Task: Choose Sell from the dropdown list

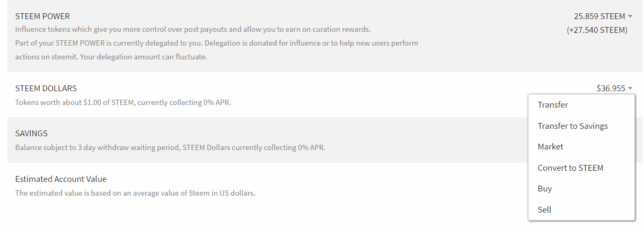Action: 544,210
